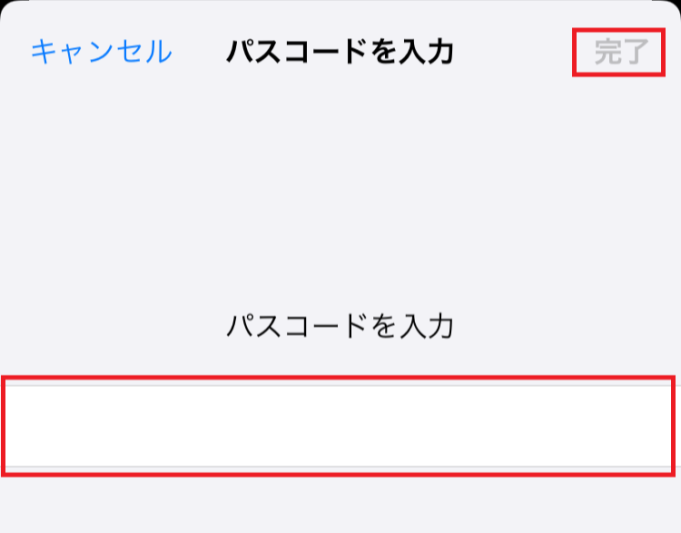Finish by tapping 完了 in the header
Screen dimensions: 681x533
[620, 52]
